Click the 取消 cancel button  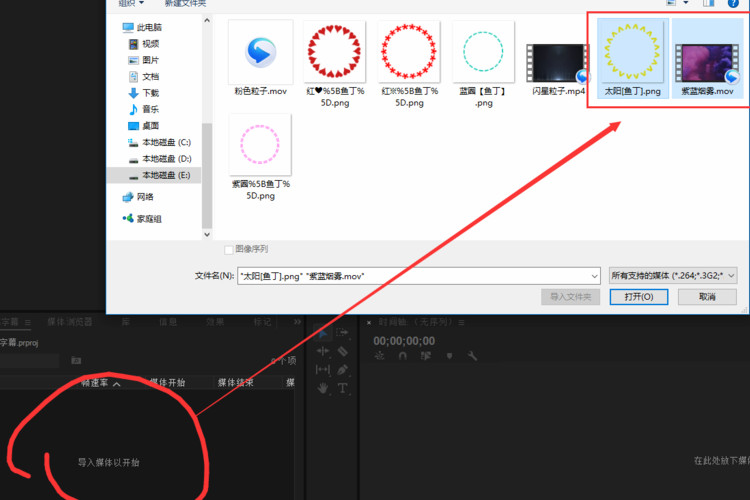706,297
